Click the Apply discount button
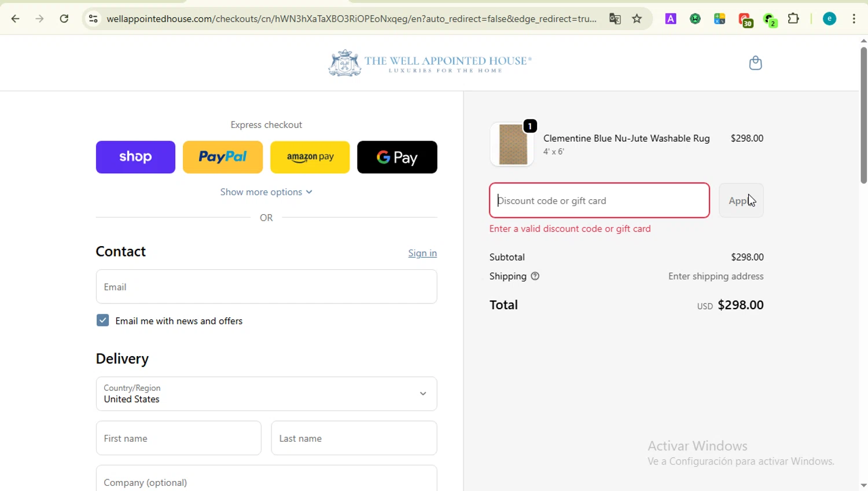 [741, 200]
